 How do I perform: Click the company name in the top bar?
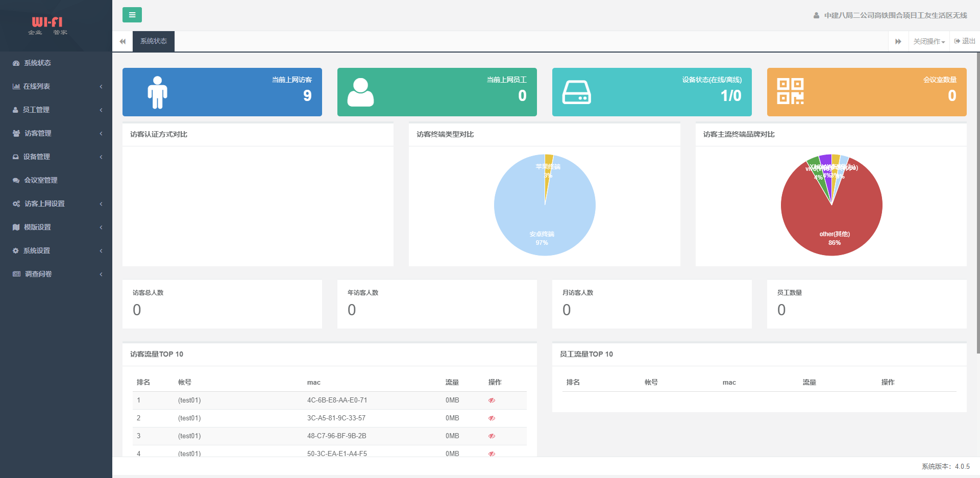895,15
